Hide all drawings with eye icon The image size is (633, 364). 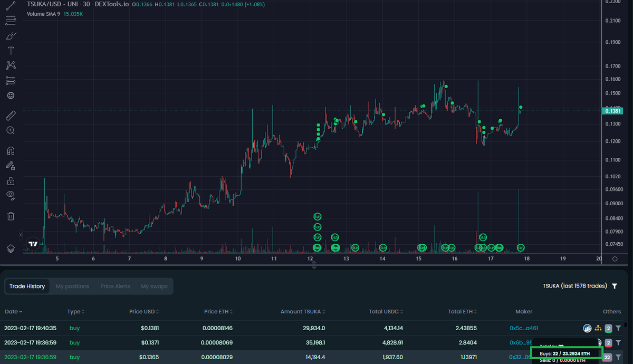11,196
